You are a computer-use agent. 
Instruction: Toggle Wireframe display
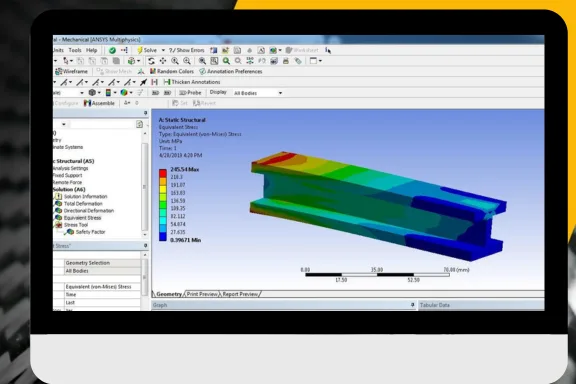pyautogui.click(x=72, y=71)
